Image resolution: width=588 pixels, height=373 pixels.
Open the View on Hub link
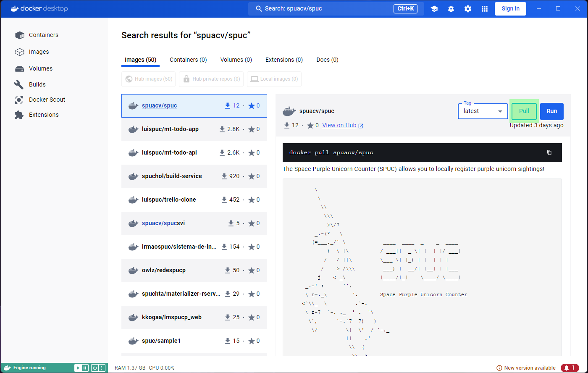pos(343,126)
